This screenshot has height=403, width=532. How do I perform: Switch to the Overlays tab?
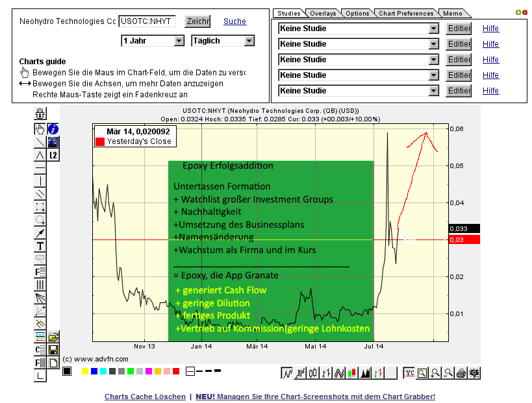[323, 13]
